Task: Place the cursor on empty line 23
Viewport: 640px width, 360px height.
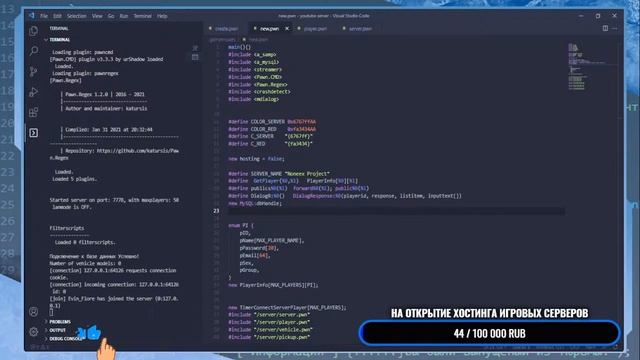Action: [x=396, y=211]
